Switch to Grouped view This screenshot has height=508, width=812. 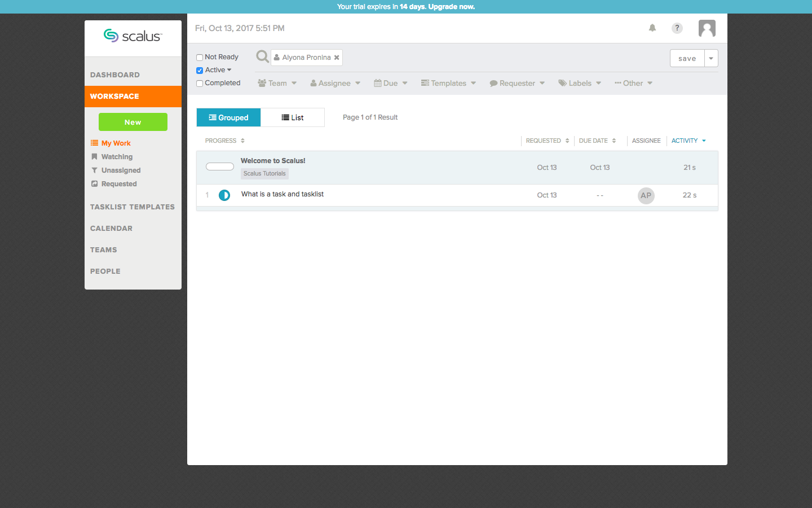[228, 117]
